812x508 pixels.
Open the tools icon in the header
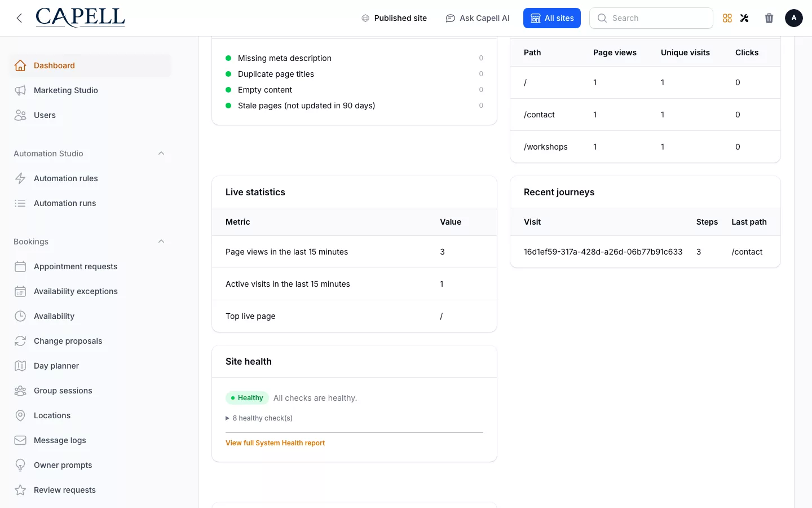(x=744, y=18)
